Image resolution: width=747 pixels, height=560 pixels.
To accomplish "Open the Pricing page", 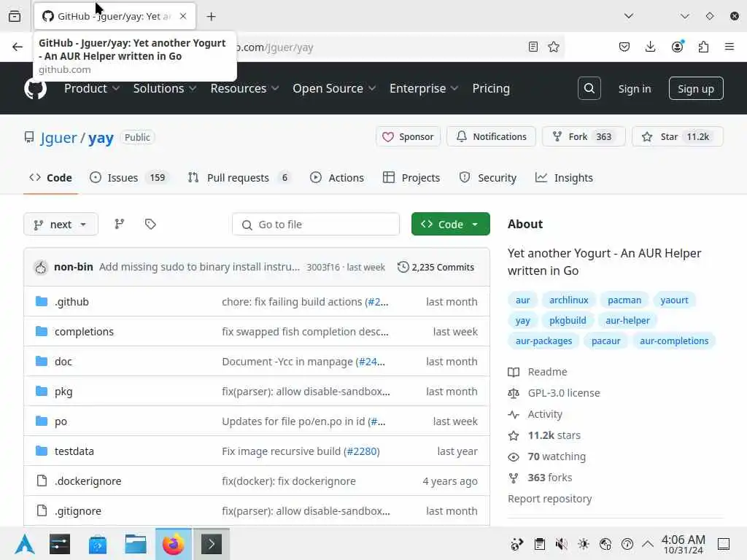I will pos(491,88).
